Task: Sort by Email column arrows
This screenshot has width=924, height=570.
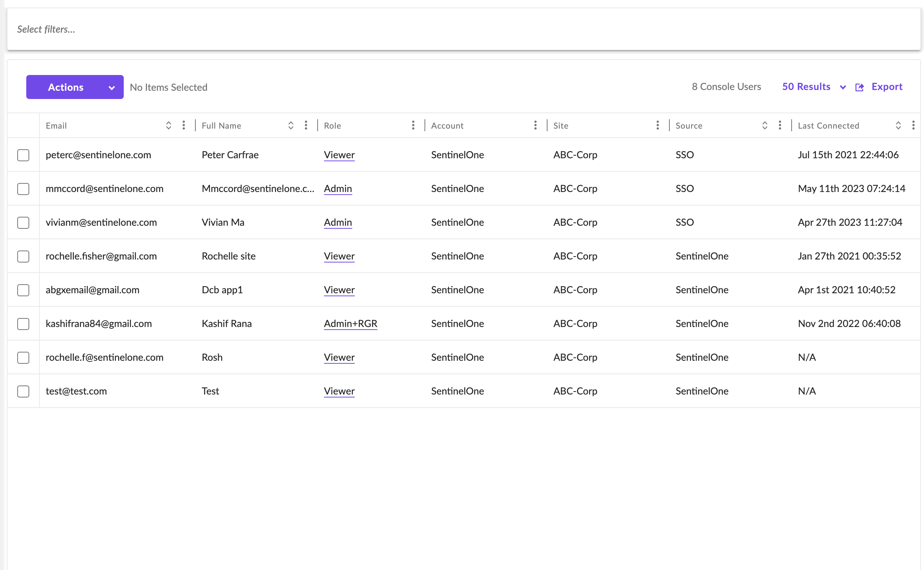Action: (x=168, y=126)
